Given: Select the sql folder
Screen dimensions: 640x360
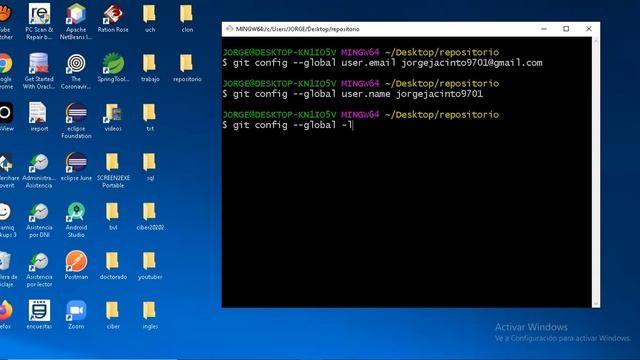Looking at the screenshot, I should [x=150, y=167].
